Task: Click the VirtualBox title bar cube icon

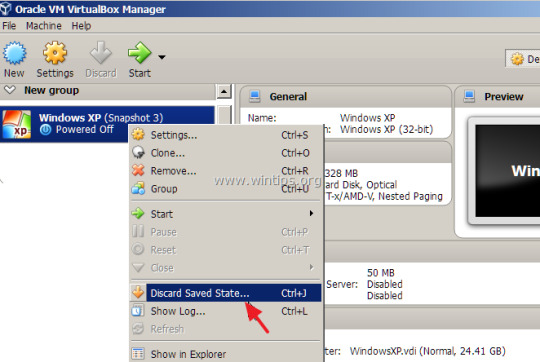Action: point(5,9)
